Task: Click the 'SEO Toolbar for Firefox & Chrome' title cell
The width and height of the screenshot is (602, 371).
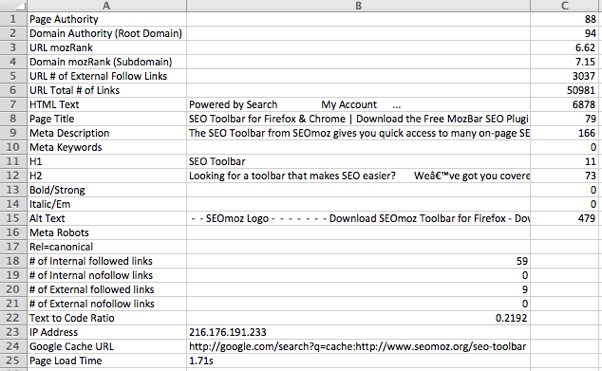Action: 358,119
